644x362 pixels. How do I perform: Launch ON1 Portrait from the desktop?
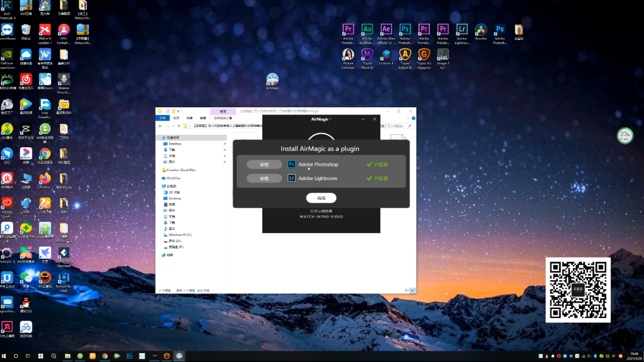(64, 34)
